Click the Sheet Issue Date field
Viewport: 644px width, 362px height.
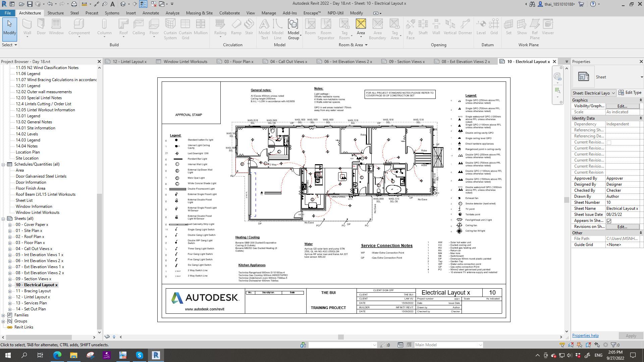[622, 215]
